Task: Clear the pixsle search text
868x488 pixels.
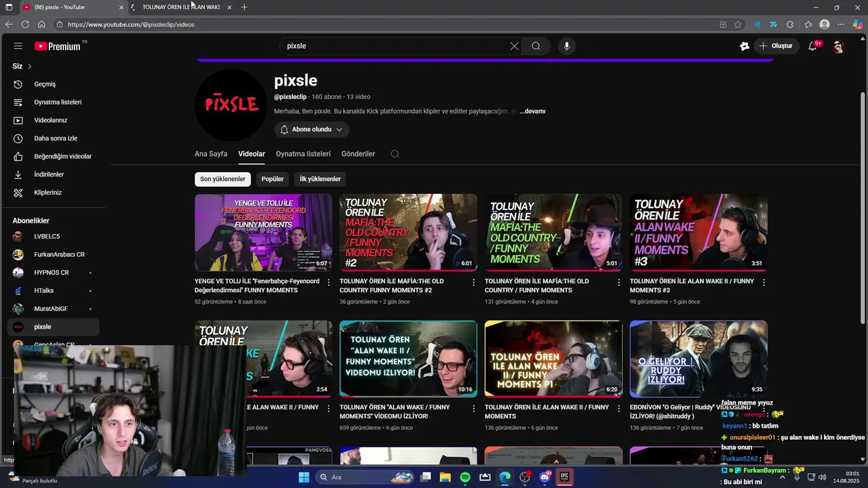Action: [514, 46]
